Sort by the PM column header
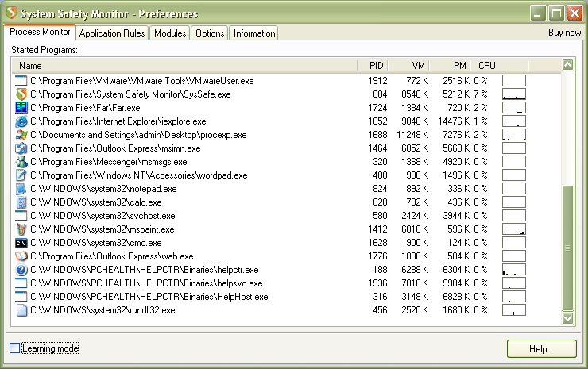The width and height of the screenshot is (588, 369). point(451,66)
